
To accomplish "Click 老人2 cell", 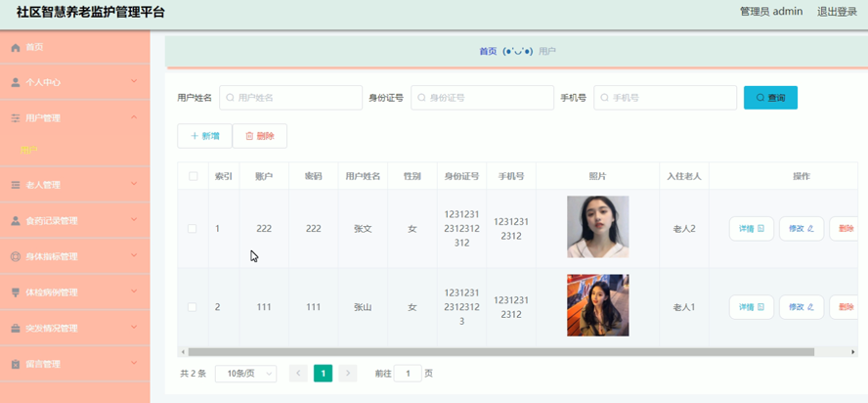I will [x=683, y=228].
